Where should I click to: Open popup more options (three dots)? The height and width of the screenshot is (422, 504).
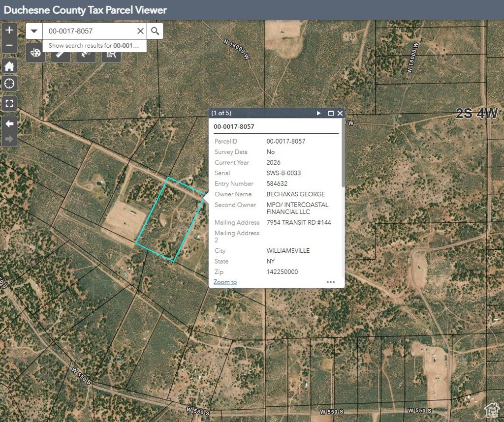(x=330, y=282)
